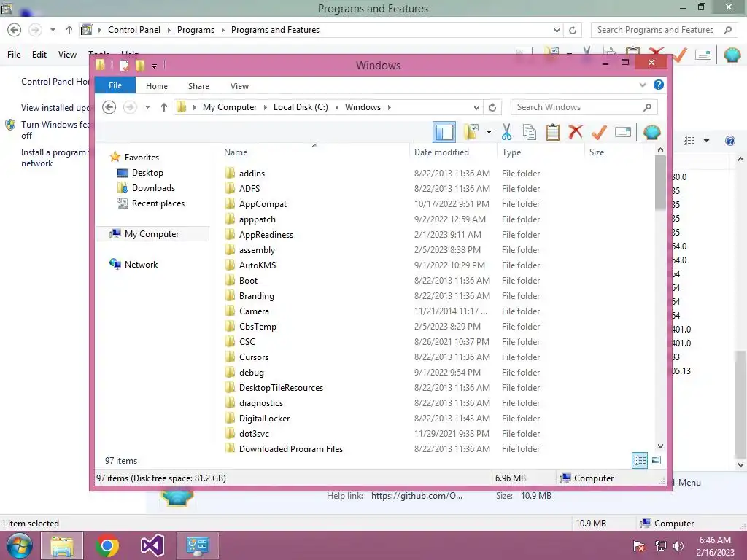Open the Start button on the taskbar

point(18,545)
